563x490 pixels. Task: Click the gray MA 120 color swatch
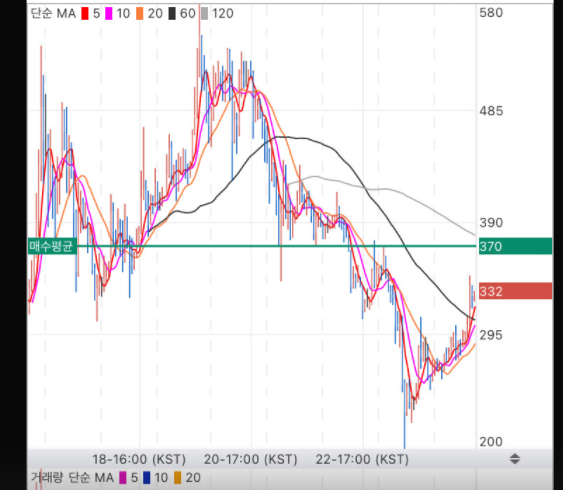pyautogui.click(x=204, y=14)
